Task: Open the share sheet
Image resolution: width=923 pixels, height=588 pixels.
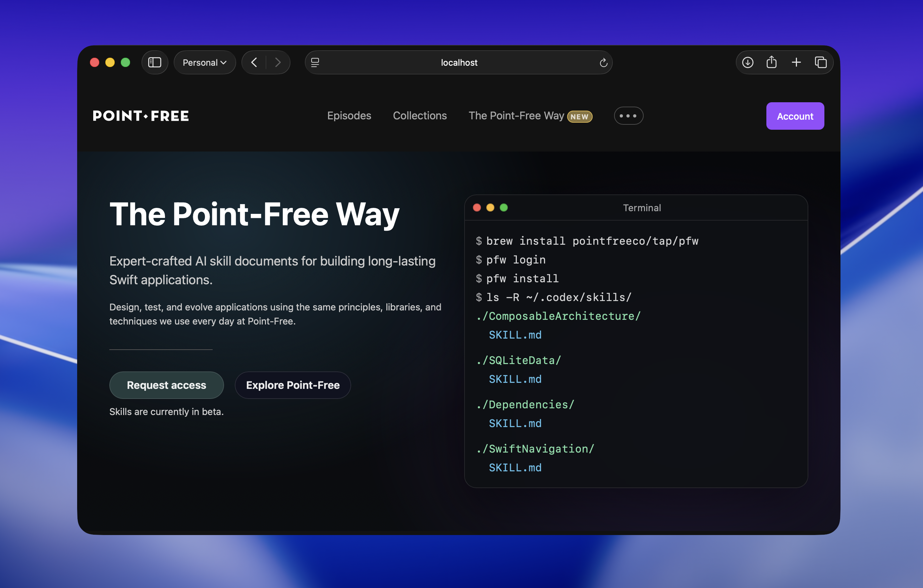Action: click(771, 62)
